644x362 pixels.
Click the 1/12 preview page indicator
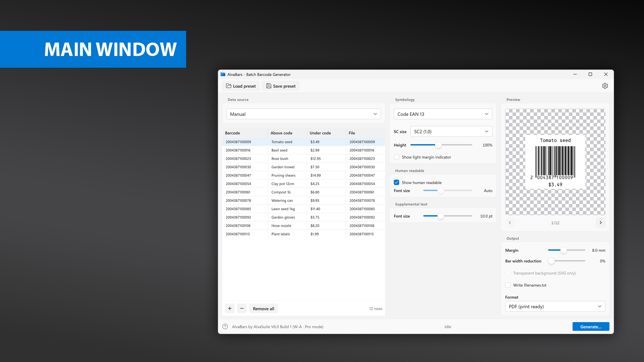click(555, 223)
